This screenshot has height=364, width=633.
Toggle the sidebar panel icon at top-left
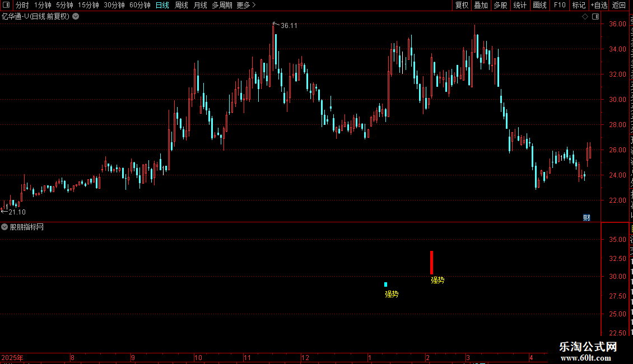[6, 5]
